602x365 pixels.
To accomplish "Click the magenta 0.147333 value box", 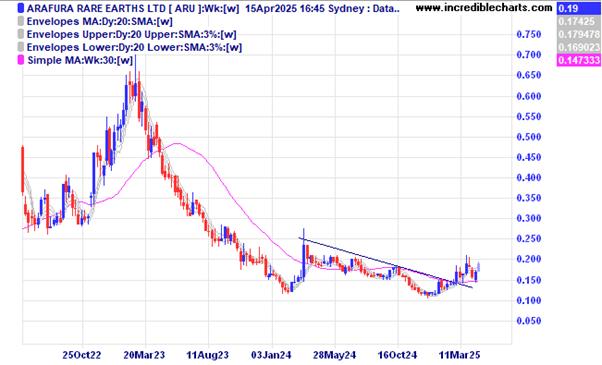I will pyautogui.click(x=579, y=60).
